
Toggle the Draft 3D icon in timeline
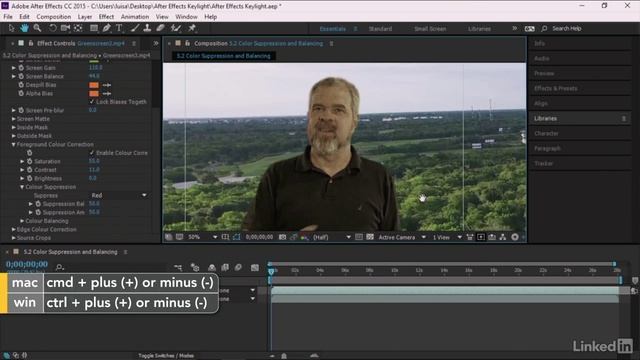(x=195, y=268)
